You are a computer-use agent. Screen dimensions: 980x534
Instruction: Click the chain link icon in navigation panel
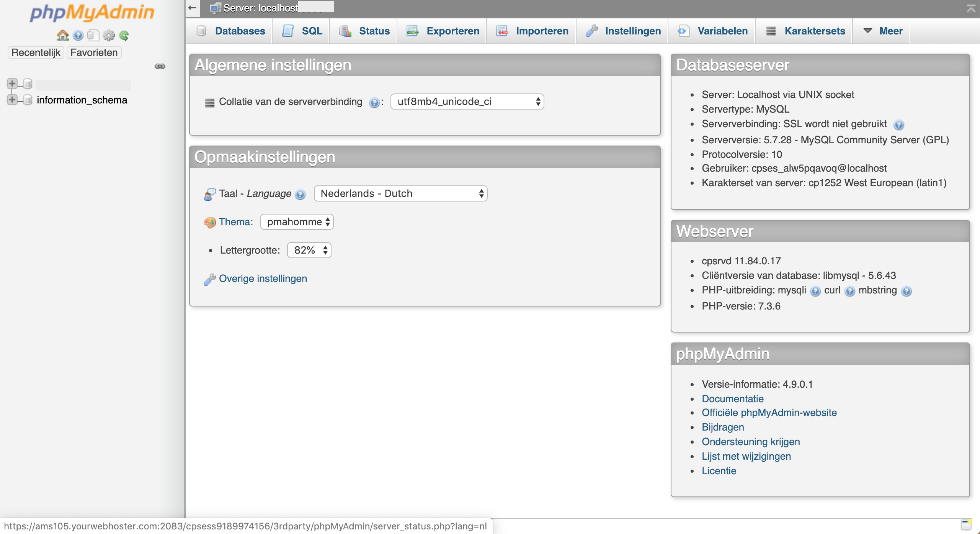(160, 66)
